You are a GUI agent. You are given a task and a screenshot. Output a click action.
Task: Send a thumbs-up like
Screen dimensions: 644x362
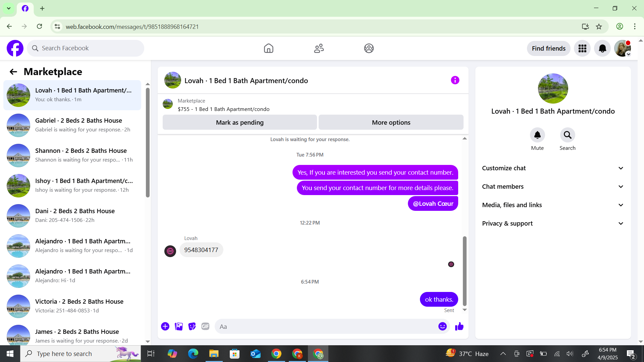[x=459, y=326]
